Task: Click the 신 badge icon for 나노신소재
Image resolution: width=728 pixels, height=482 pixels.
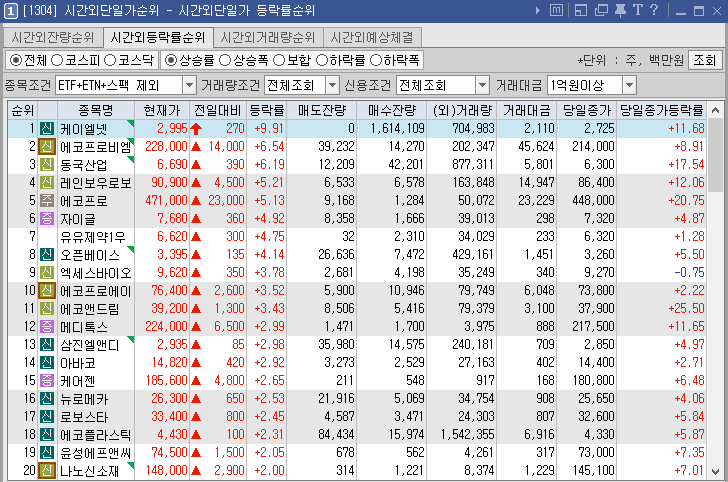Action: pyautogui.click(x=46, y=471)
